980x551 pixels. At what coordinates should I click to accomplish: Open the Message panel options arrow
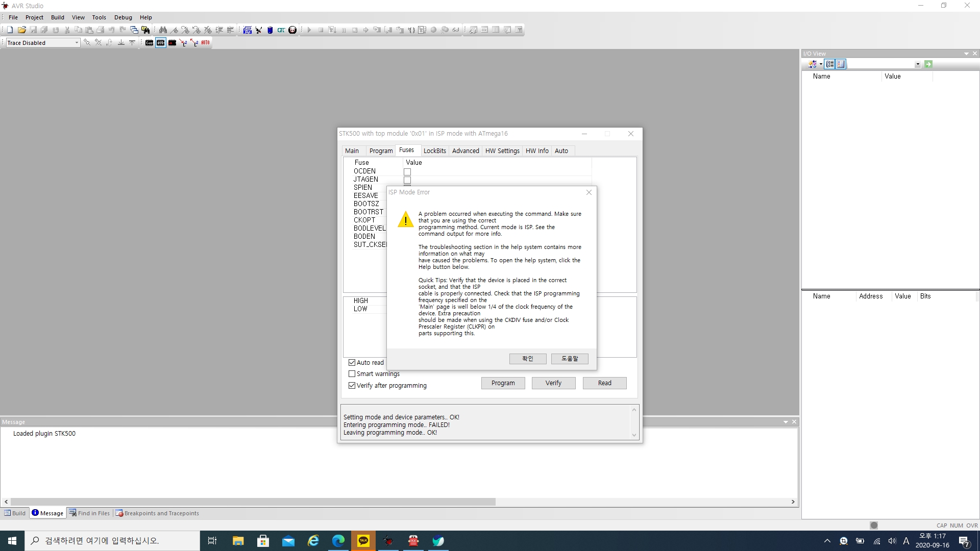tap(786, 422)
